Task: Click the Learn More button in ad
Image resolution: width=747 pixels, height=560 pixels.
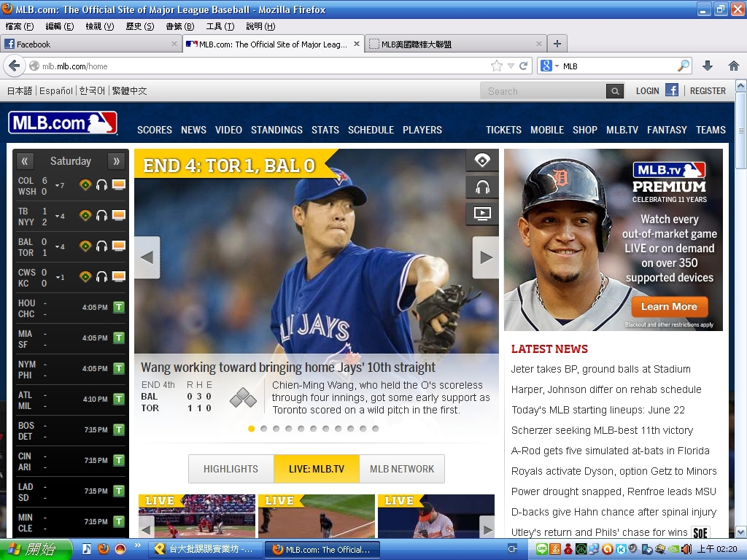Action: 670,307
